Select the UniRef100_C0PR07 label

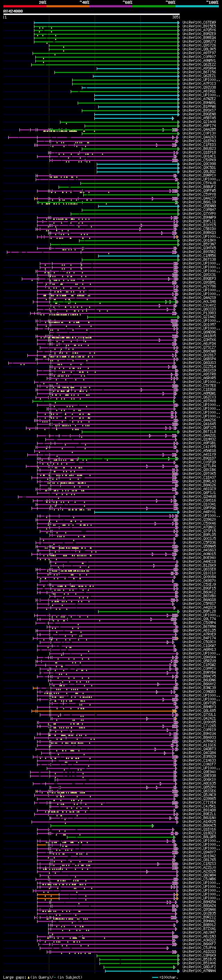[199, 57]
